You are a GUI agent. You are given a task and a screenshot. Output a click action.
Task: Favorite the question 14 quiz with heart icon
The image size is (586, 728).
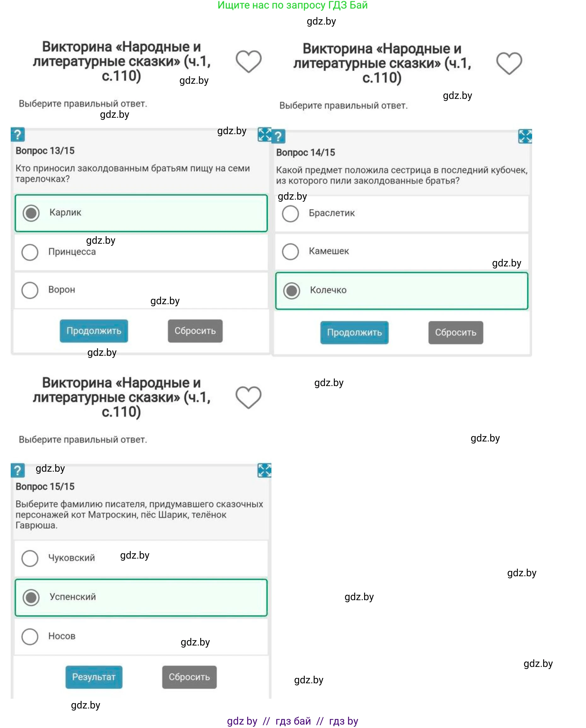[509, 63]
